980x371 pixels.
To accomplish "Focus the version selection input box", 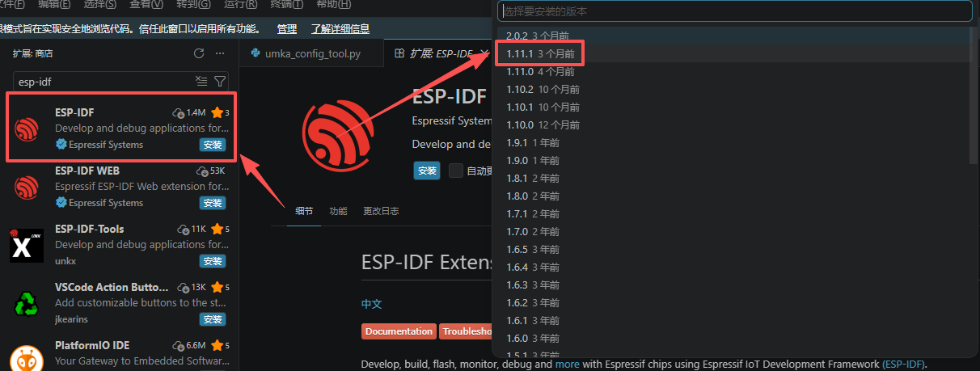I will (734, 11).
